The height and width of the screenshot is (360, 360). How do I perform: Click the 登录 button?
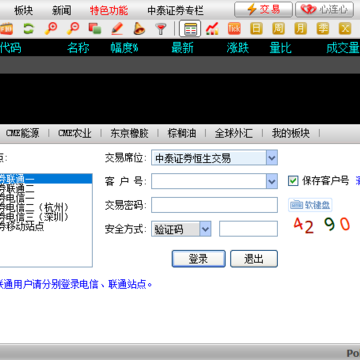199,259
